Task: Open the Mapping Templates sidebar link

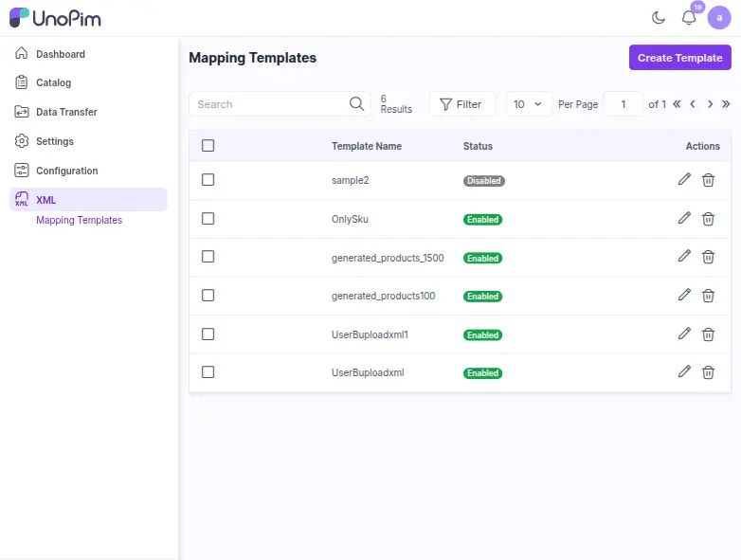Action: pyautogui.click(x=79, y=220)
